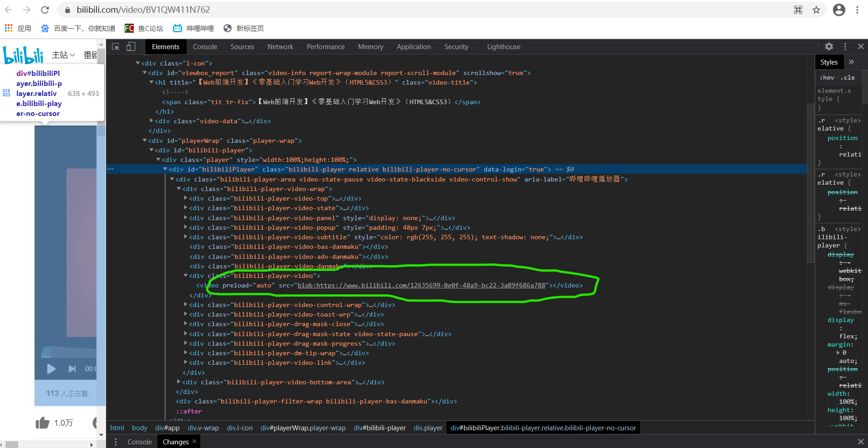Skip to next video button

click(x=72, y=369)
